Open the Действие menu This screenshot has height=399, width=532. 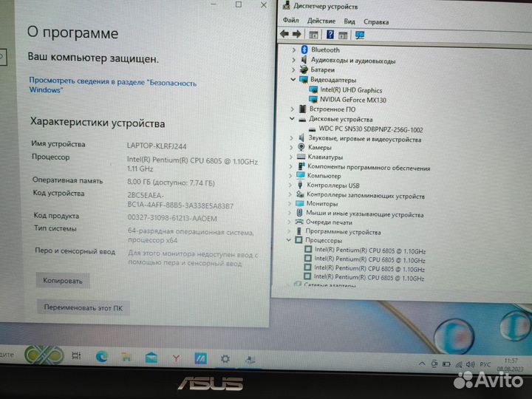point(321,21)
